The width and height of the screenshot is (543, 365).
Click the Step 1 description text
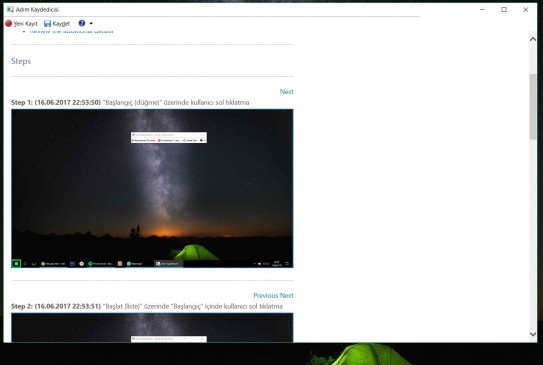click(130, 103)
